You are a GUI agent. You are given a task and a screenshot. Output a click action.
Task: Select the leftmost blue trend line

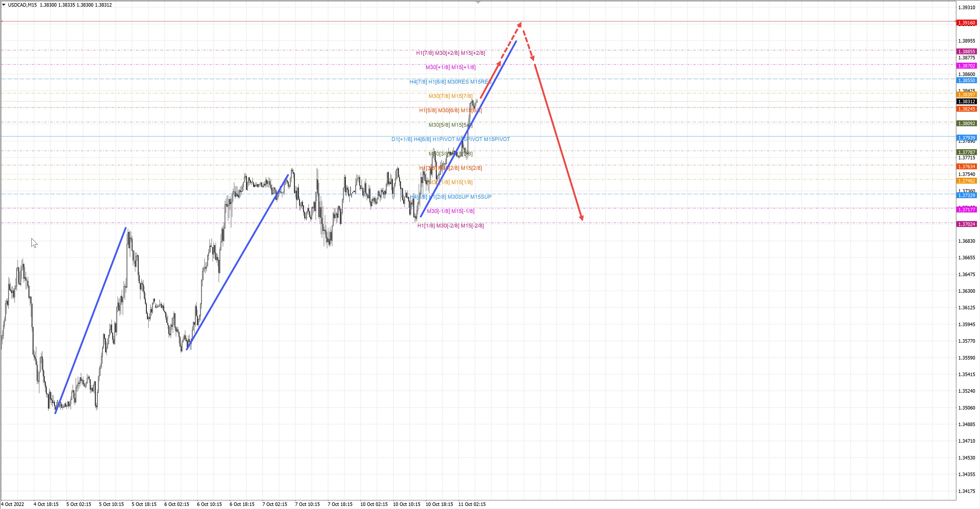coord(91,321)
